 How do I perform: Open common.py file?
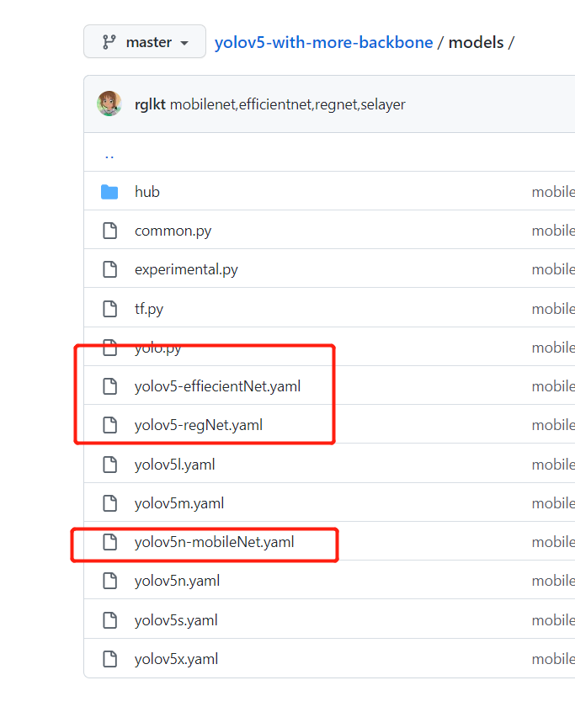coord(173,231)
